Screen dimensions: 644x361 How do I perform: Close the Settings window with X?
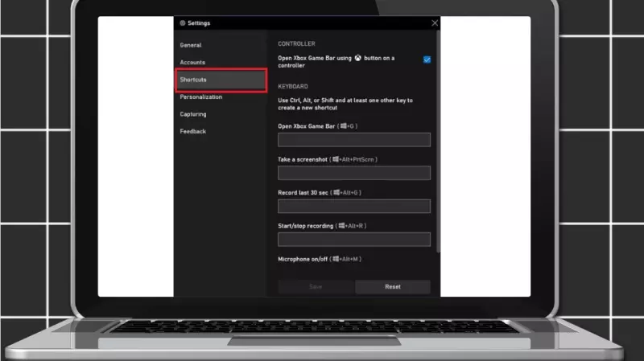click(435, 23)
